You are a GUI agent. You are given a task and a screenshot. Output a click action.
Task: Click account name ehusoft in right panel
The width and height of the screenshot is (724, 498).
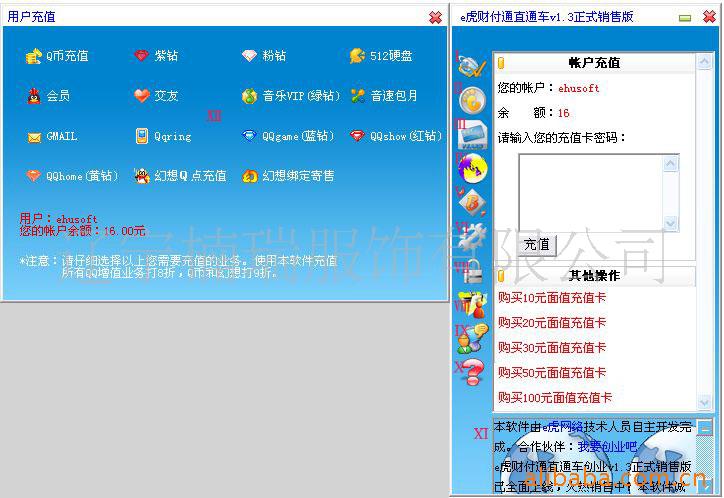pyautogui.click(x=579, y=88)
